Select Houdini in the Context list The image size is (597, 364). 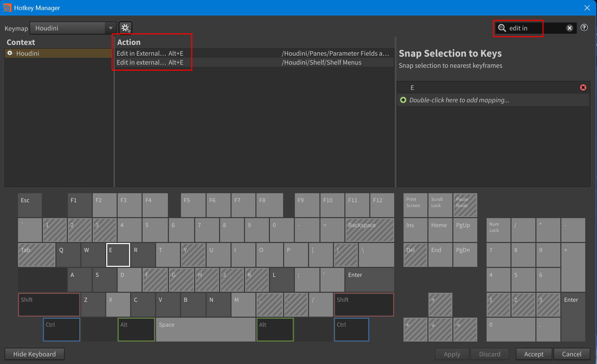tap(58, 53)
